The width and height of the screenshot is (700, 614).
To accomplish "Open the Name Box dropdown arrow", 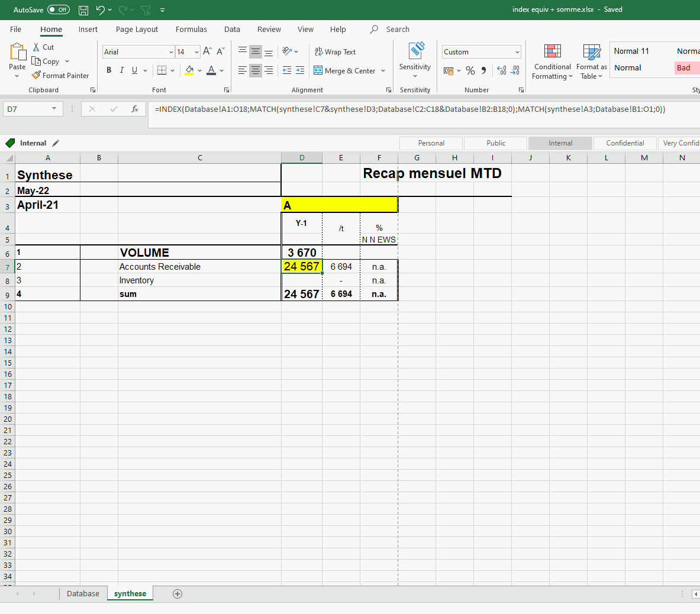I will point(54,109).
